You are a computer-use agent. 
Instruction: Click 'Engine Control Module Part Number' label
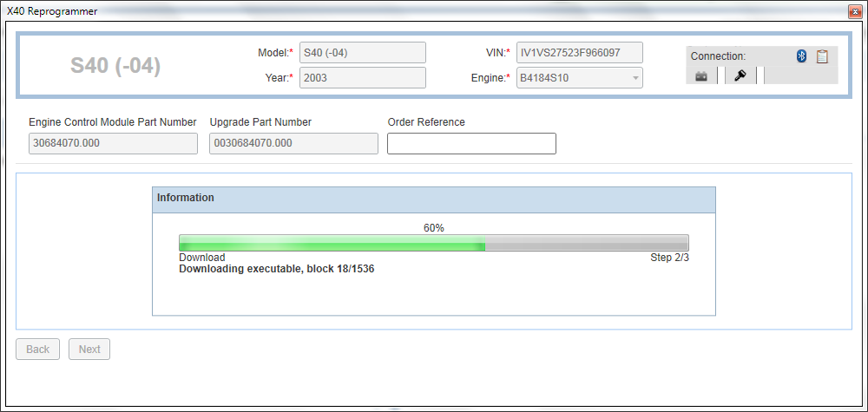113,122
